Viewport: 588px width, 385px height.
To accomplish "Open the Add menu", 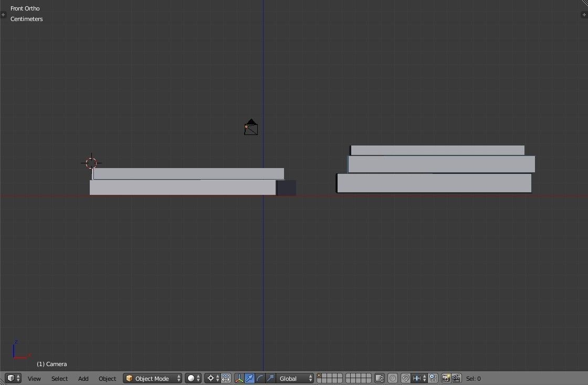I will pos(83,379).
